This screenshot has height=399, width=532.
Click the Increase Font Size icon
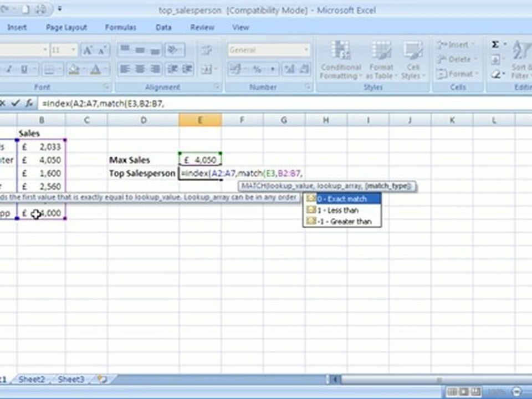[x=88, y=50]
